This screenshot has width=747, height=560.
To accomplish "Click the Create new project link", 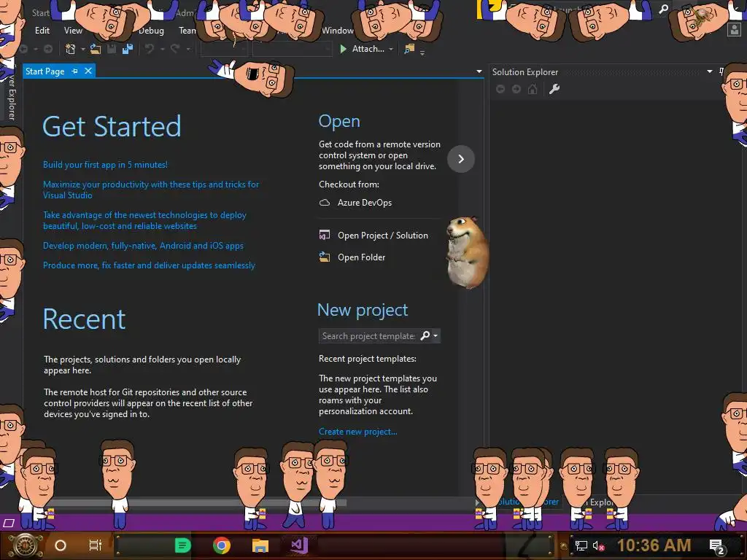I will 357,432.
